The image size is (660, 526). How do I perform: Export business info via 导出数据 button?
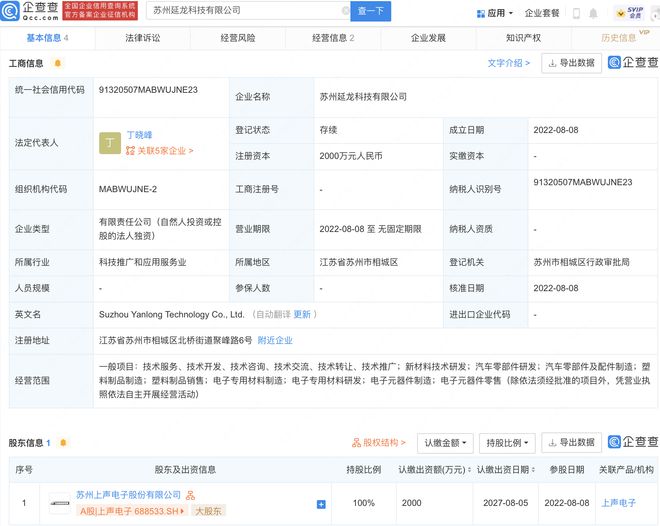(572, 63)
